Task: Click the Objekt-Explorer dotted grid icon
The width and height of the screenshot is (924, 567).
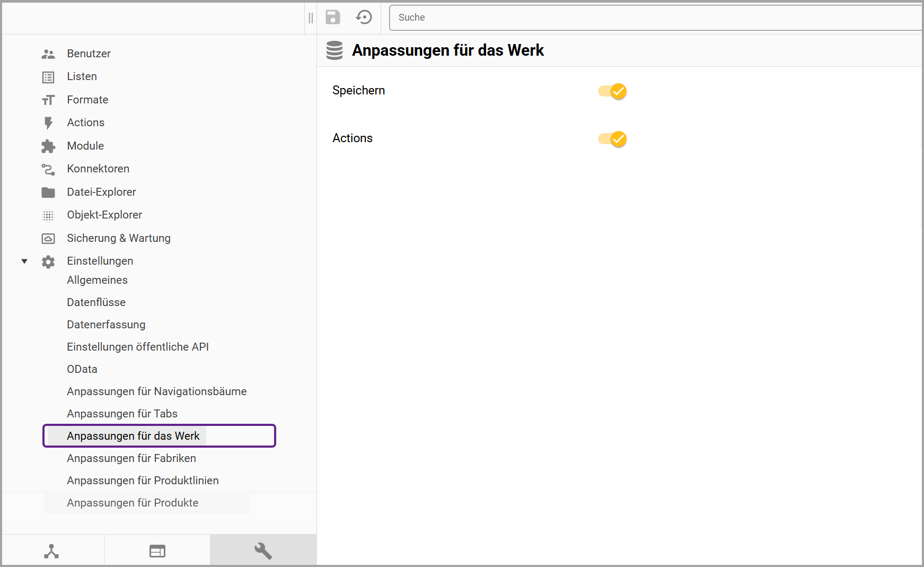Action: (48, 215)
